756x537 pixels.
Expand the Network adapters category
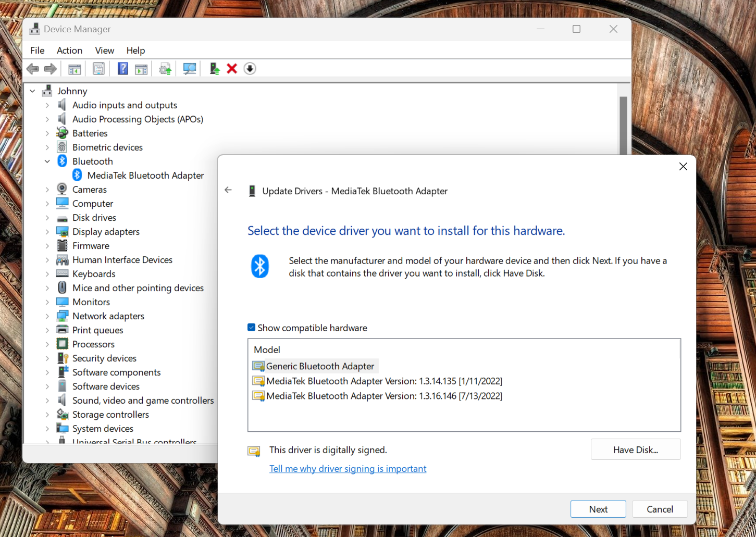pyautogui.click(x=47, y=316)
